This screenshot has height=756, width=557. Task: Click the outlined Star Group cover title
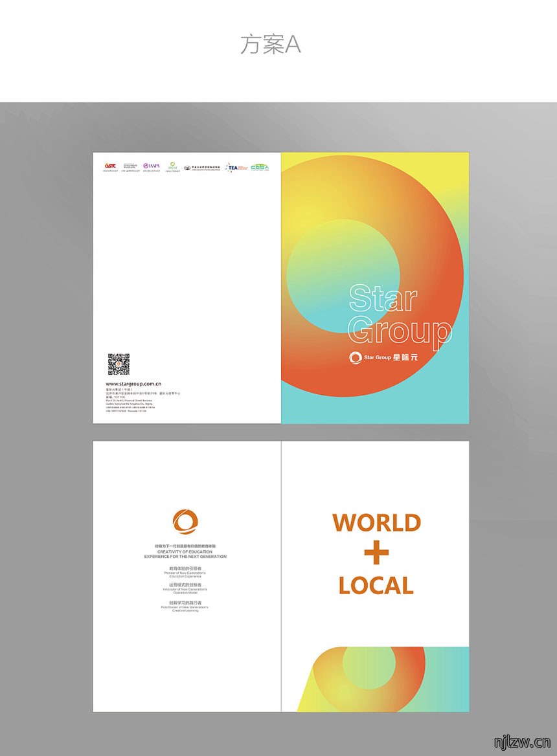[x=400, y=315]
